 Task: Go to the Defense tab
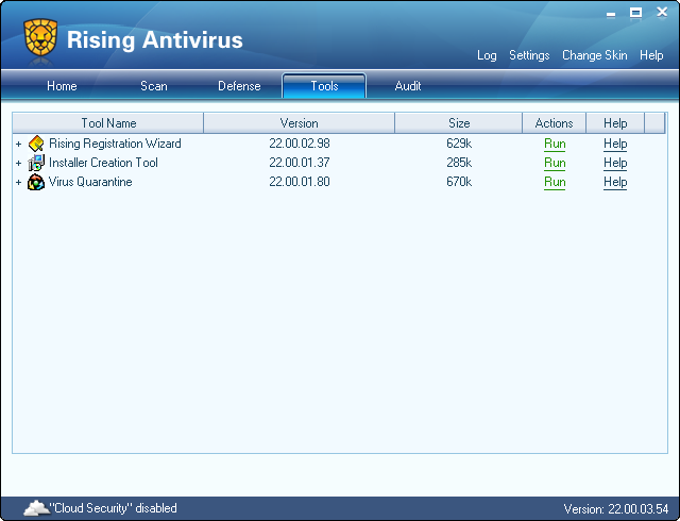239,86
